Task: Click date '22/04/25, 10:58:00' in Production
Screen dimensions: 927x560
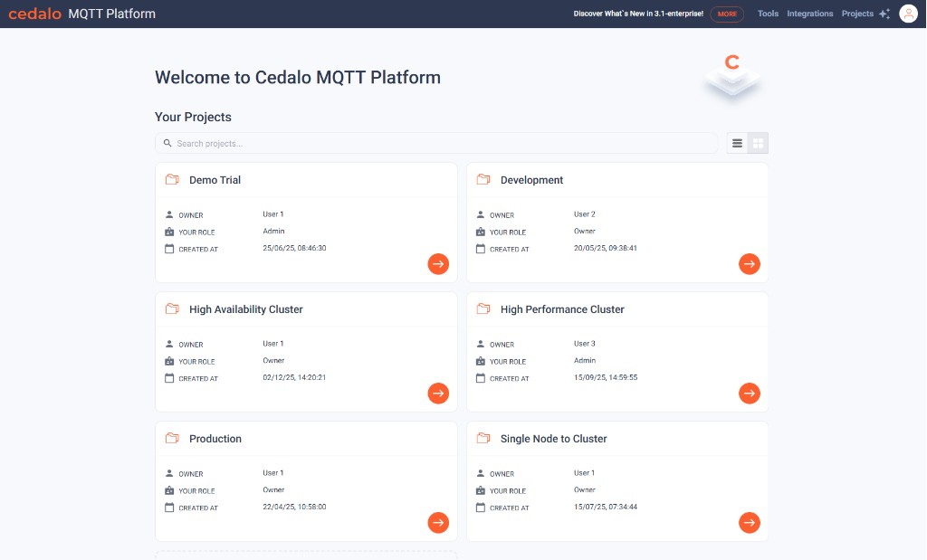Action: click(294, 507)
